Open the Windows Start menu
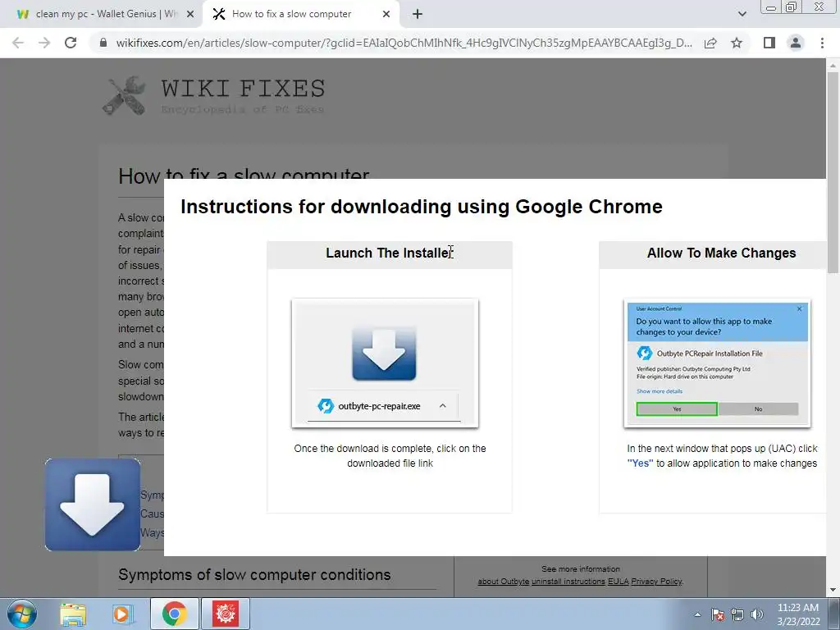This screenshot has height=630, width=840. click(21, 614)
